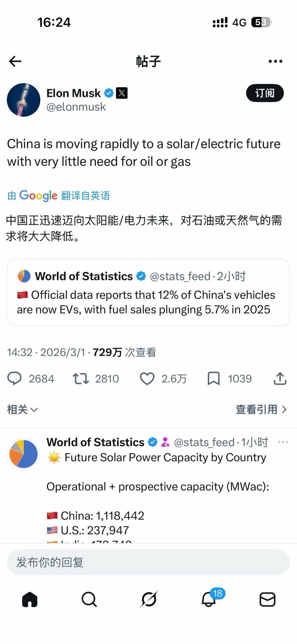Tap the reply speech bubble icon
The height and width of the screenshot is (644, 297).
[x=15, y=379]
